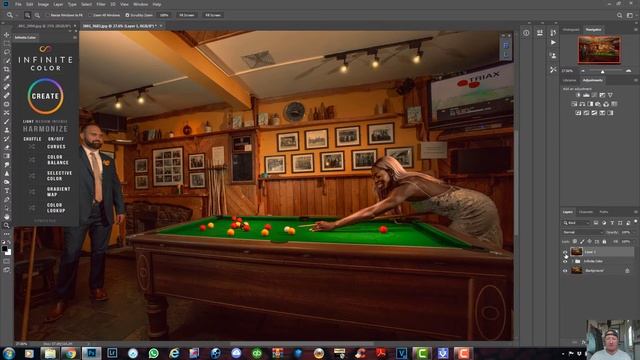Screen dimensions: 640x360
Task: Click the Fill Screen button
Action: [213, 15]
